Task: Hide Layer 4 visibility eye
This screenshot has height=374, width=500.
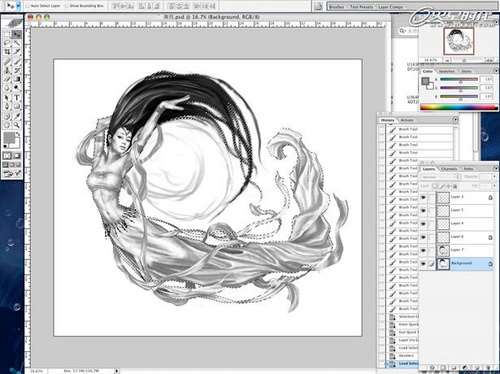Action: coord(424,223)
